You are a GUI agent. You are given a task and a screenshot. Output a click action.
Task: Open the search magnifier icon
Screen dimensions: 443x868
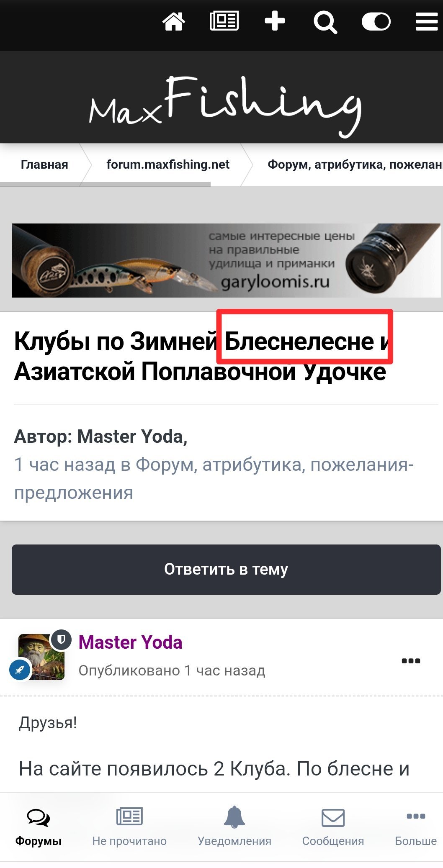(325, 22)
